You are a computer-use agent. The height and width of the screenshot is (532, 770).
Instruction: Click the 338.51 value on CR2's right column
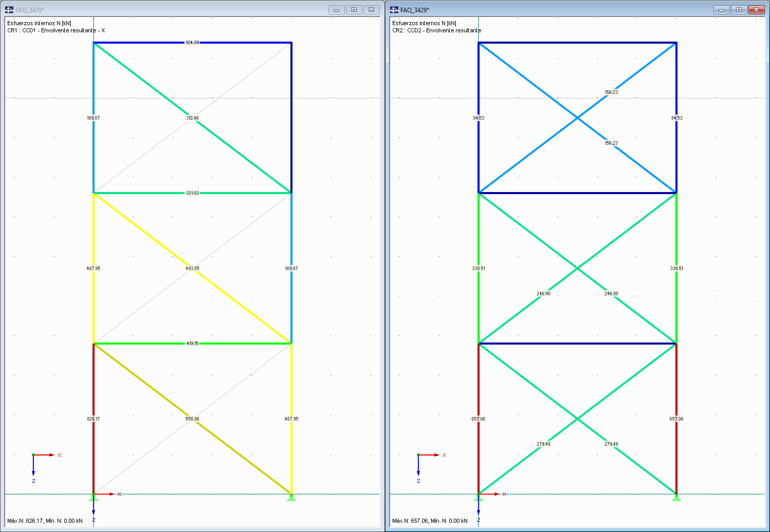677,269
